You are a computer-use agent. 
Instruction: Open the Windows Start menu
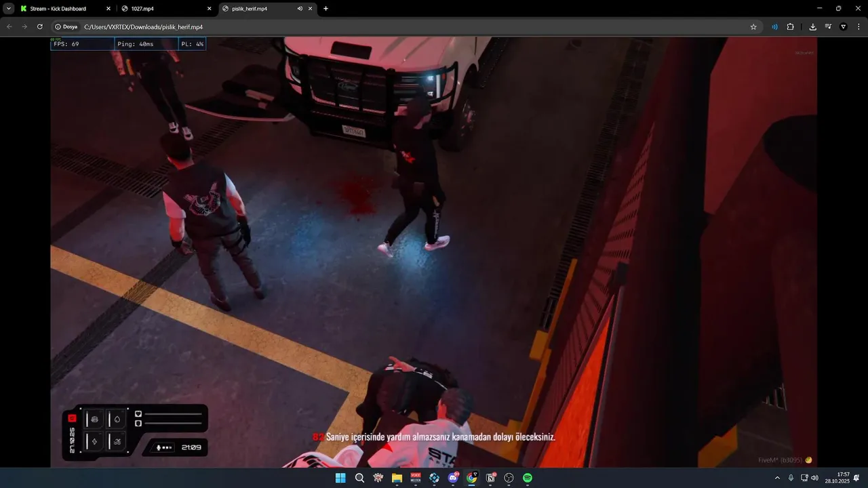(340, 478)
